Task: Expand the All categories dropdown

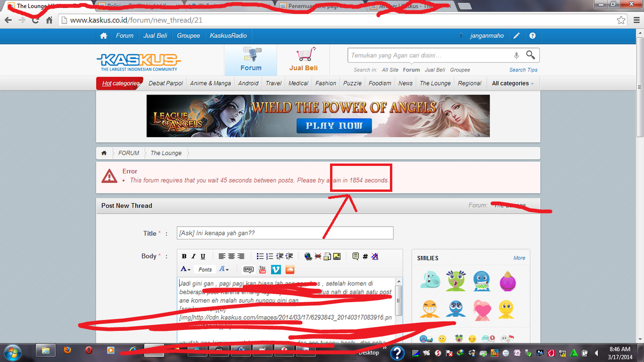Action: 513,83
